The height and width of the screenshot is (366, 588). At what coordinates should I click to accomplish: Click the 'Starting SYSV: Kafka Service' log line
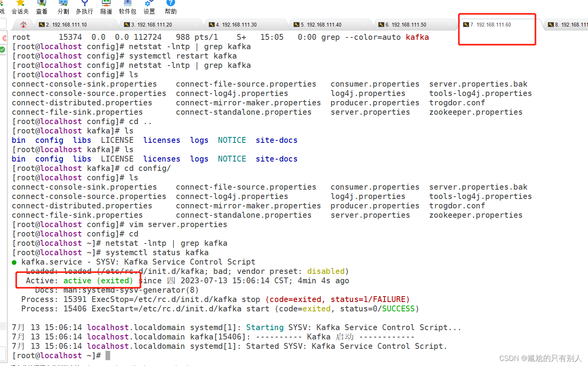pos(236,327)
